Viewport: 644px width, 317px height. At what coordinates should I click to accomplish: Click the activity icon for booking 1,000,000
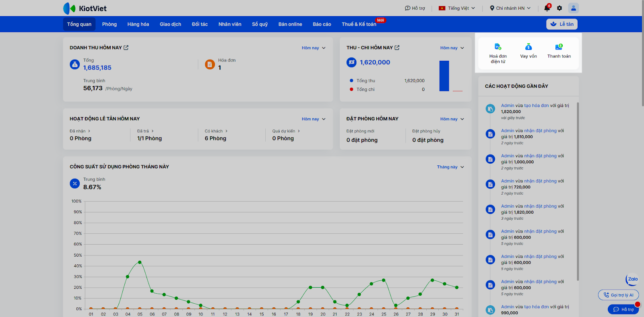pyautogui.click(x=490, y=159)
